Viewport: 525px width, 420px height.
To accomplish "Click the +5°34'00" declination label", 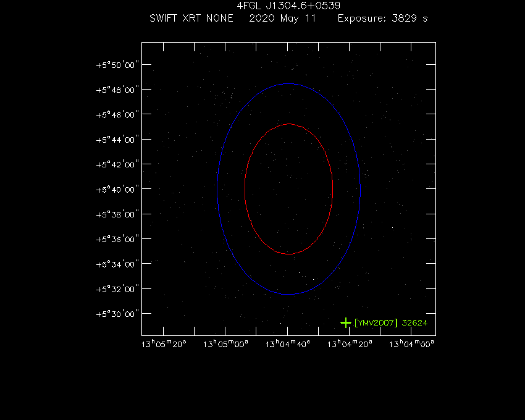I will pos(117,264).
